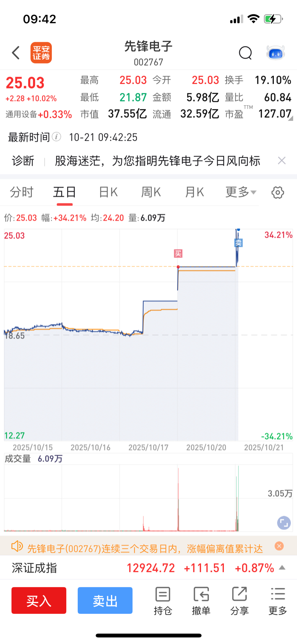Dismiss the 诊断 banner
Screen dimensions: 297x644
point(282,161)
